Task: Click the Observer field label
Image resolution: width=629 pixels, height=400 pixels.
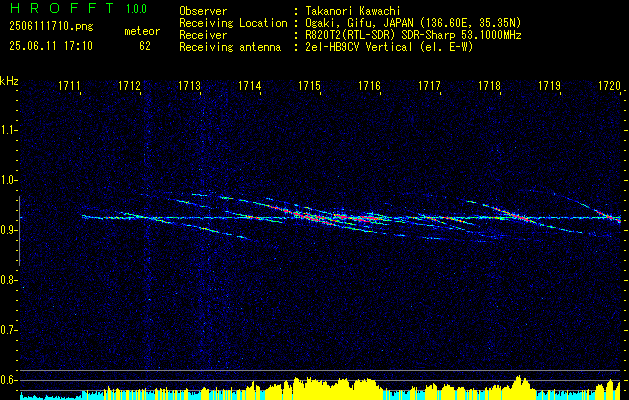Action: point(203,11)
